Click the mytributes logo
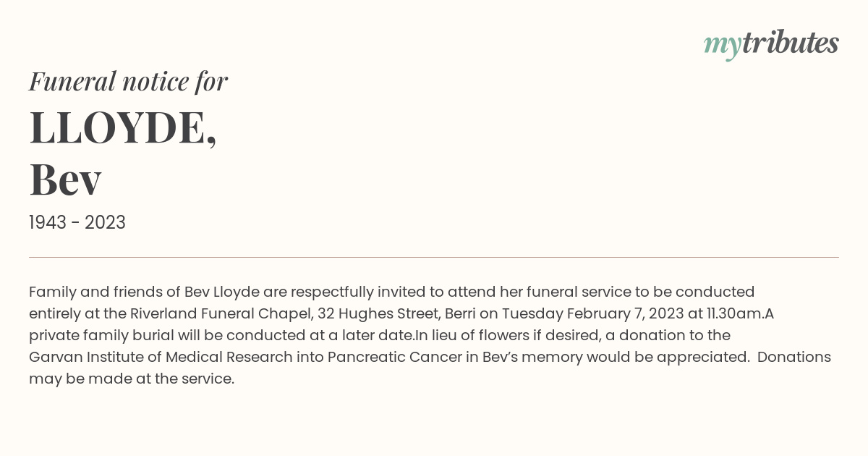The height and width of the screenshot is (456, 868). coord(771,44)
